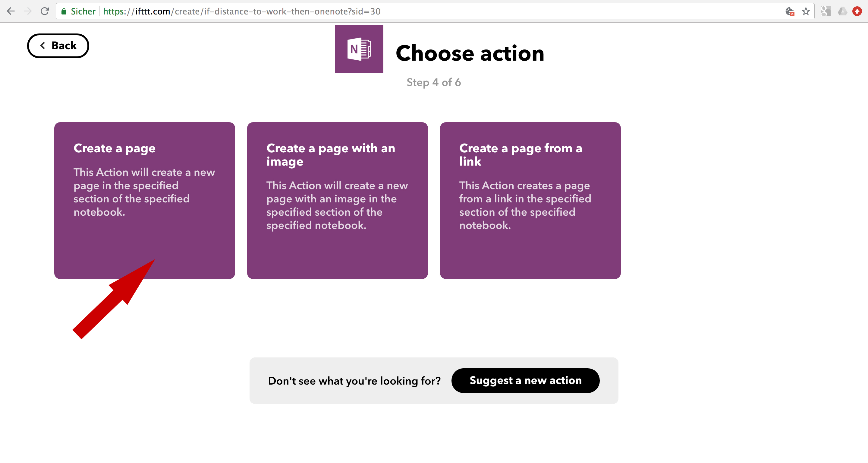This screenshot has height=463, width=868.
Task: Click the Choose action heading
Action: pos(470,53)
